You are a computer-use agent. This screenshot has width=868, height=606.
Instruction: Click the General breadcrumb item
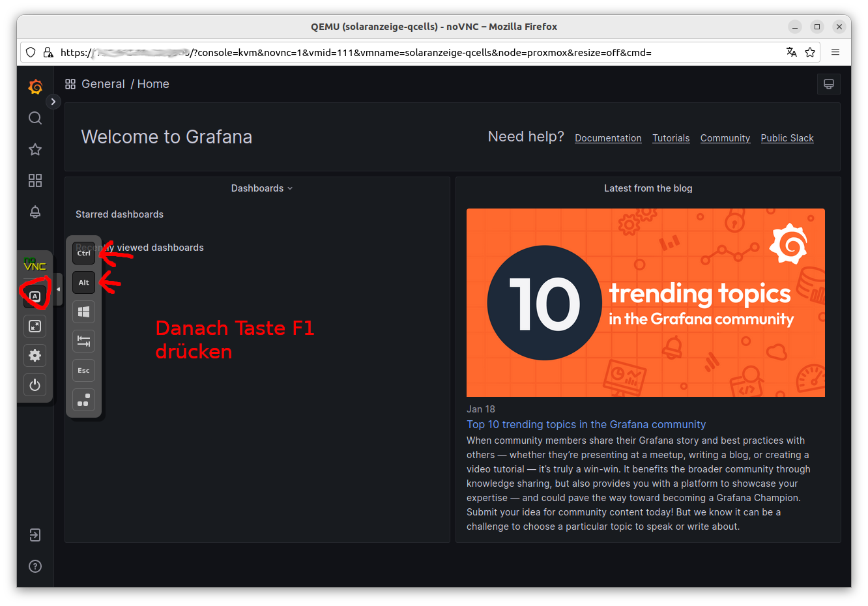pyautogui.click(x=103, y=84)
